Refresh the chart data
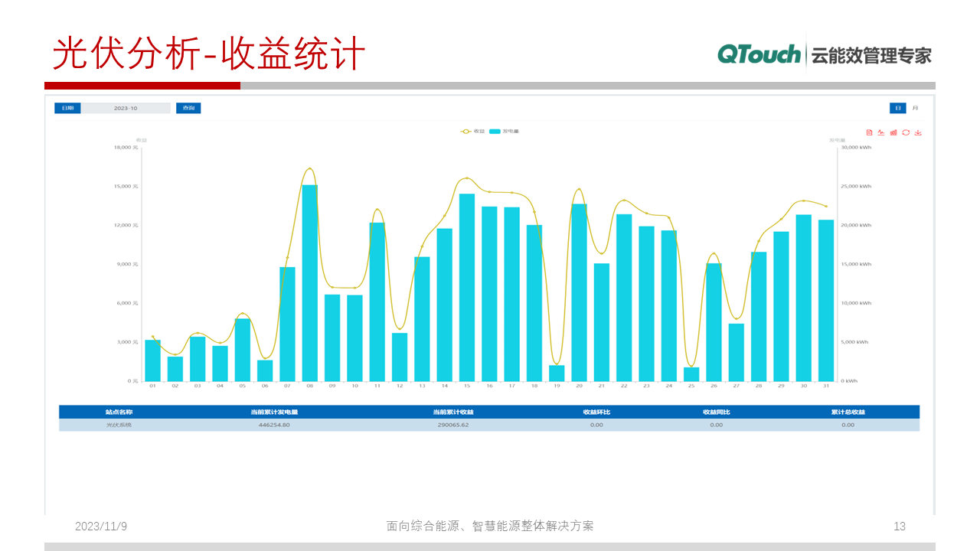 [906, 132]
